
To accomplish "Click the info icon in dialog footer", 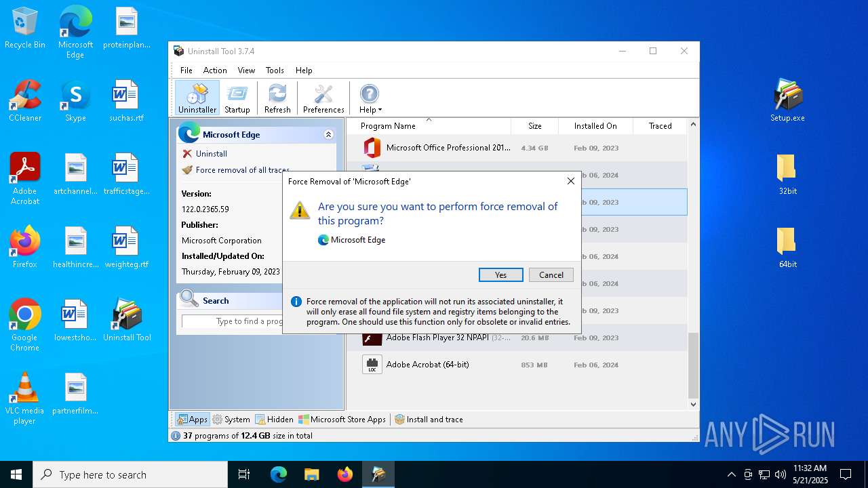I will (x=296, y=302).
